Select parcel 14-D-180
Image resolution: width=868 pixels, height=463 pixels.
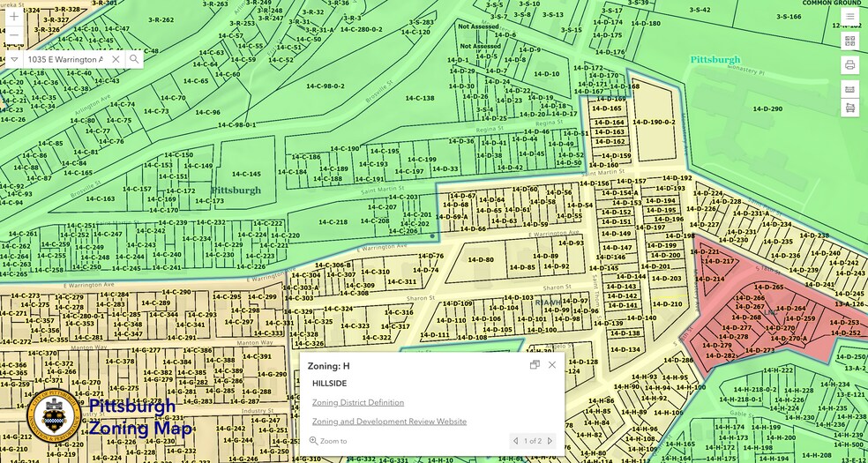[646, 24]
